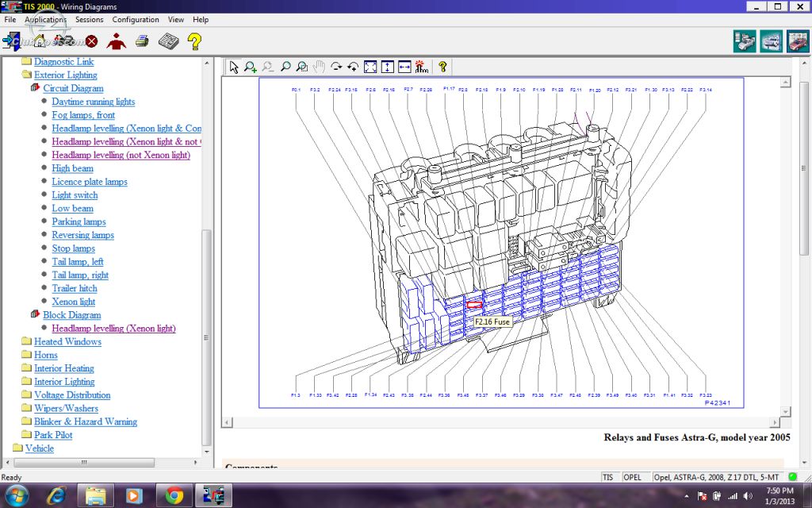Click the Home house icon

[x=40, y=41]
